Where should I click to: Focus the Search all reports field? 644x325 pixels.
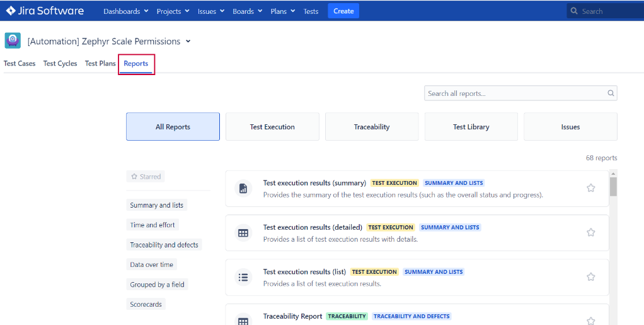coord(514,93)
